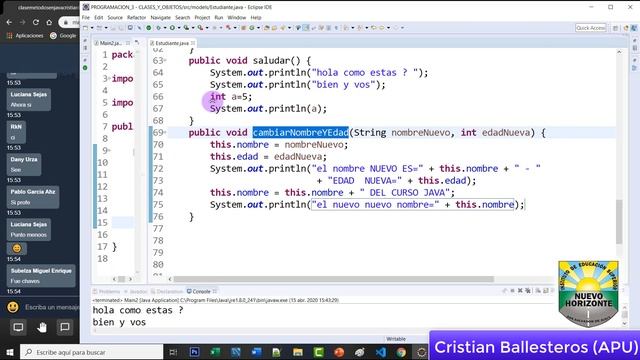Click the raise hand button
This screenshot has height=360, width=640.
[x=42, y=327]
